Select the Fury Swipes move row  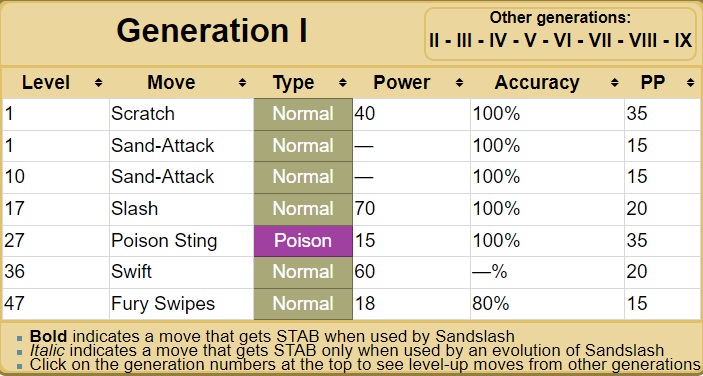352,304
